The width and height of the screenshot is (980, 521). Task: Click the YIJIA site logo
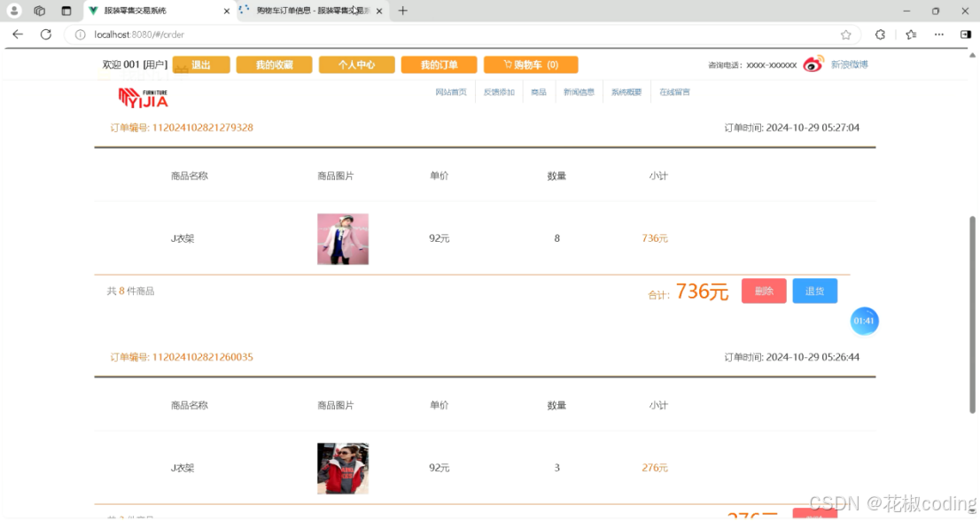tap(144, 98)
